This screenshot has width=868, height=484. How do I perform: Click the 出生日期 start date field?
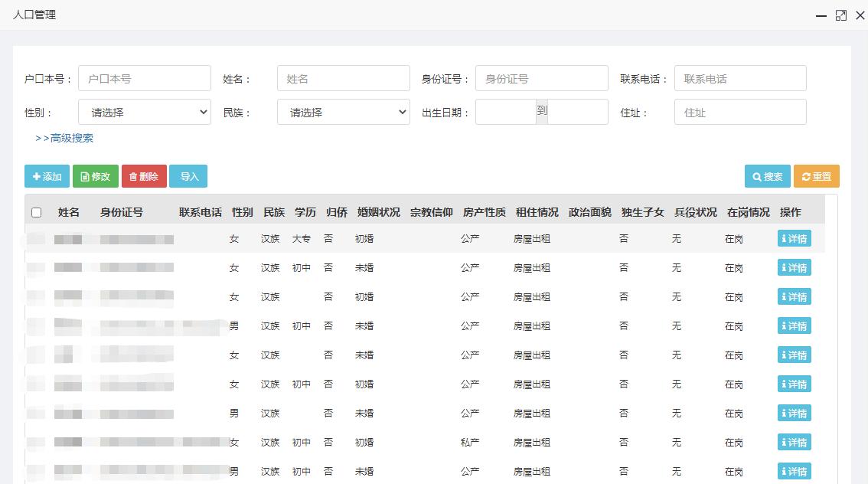point(505,111)
